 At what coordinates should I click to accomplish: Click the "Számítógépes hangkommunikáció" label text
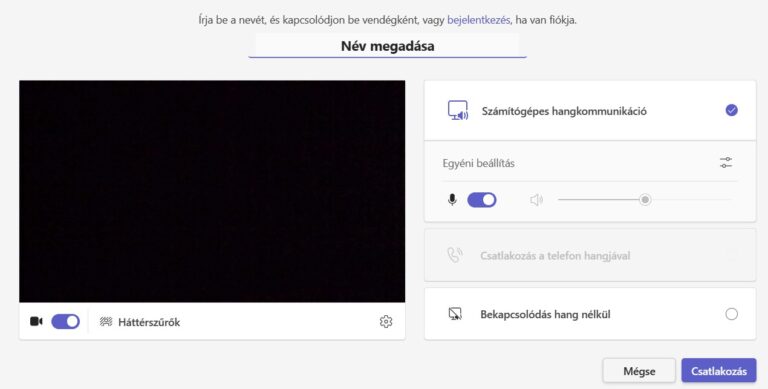pyautogui.click(x=564, y=111)
